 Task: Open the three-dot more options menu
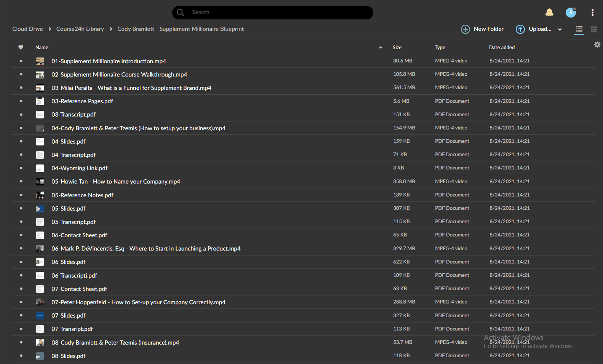pyautogui.click(x=592, y=13)
